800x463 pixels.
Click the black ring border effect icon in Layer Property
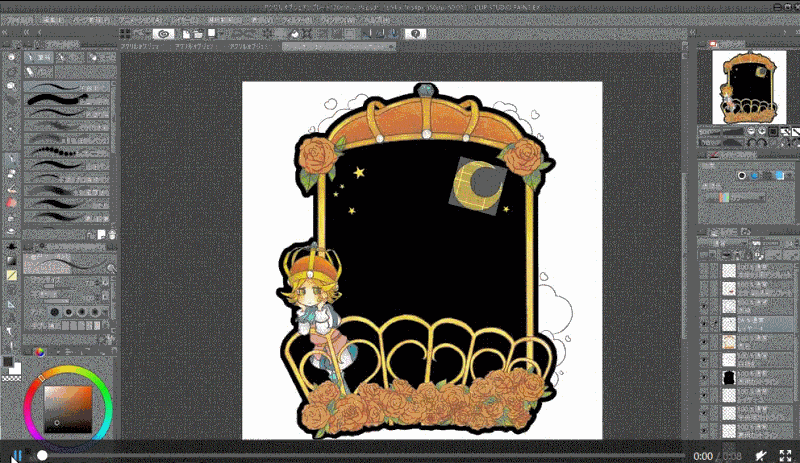pos(742,176)
